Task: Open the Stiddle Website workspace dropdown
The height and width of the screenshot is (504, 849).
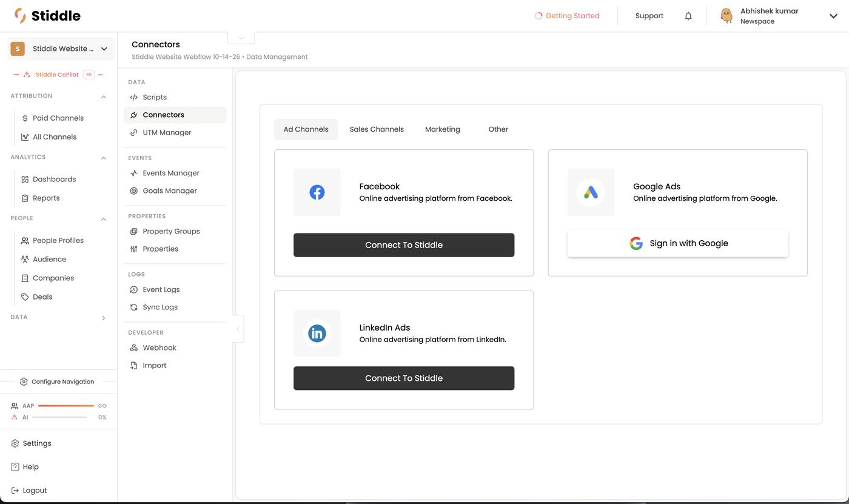Action: click(x=61, y=49)
